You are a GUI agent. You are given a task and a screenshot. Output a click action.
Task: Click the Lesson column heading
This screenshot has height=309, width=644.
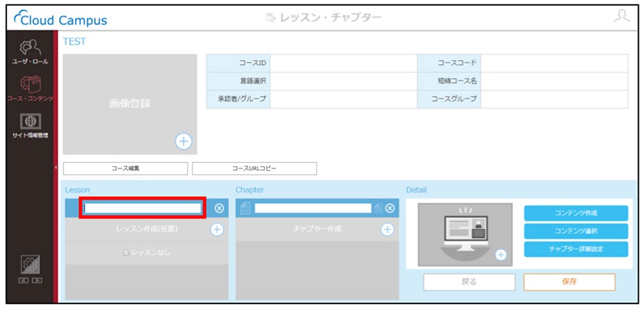point(77,190)
